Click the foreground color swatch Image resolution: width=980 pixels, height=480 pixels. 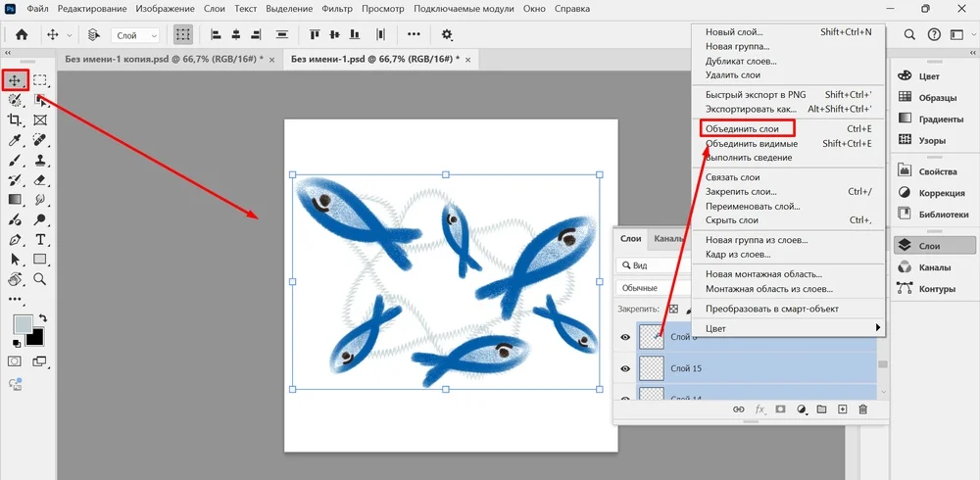coord(23,324)
